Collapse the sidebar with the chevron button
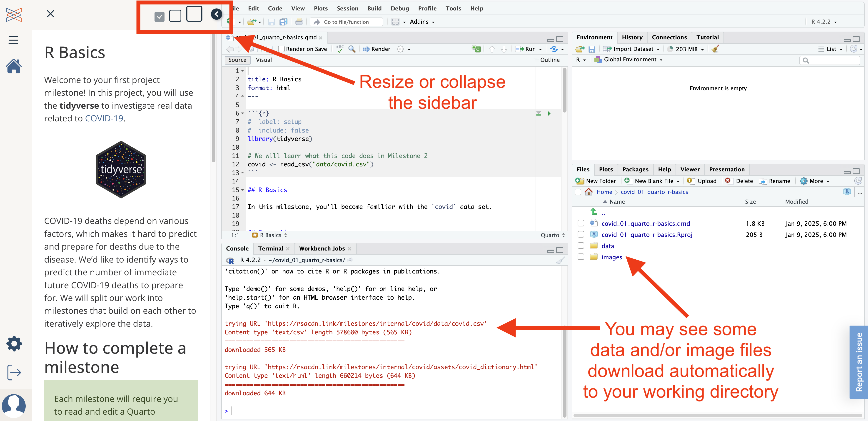 [x=216, y=14]
